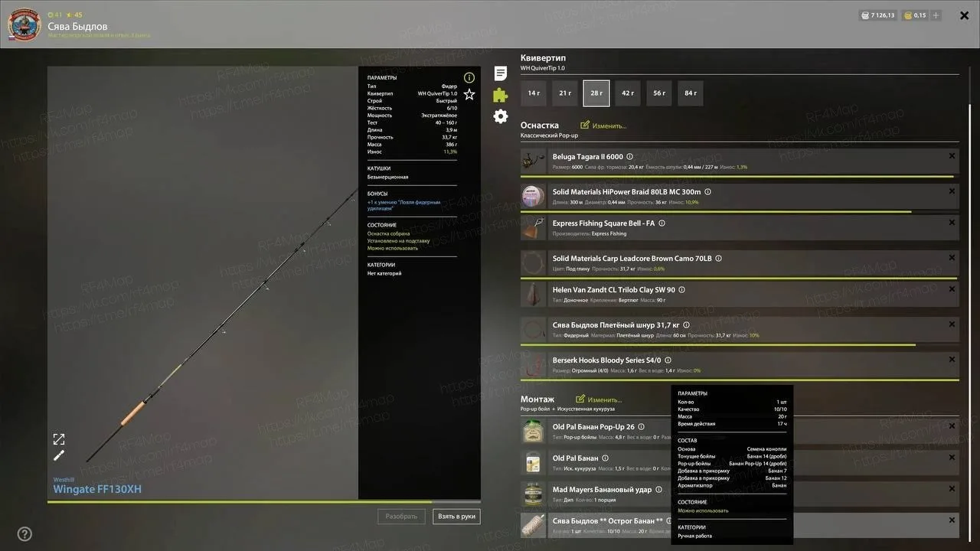Show info for Плетёный шнур 31,7 кг
The image size is (980, 551).
(687, 325)
